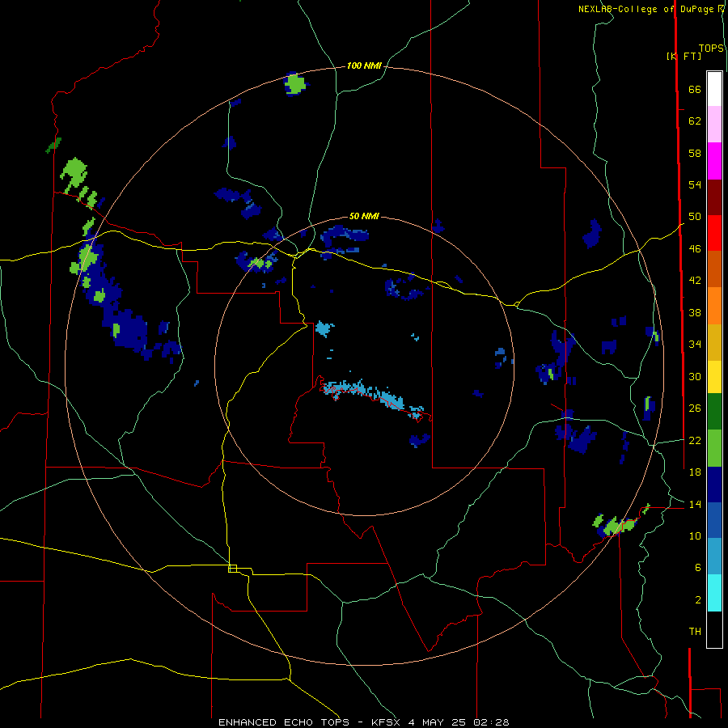Click the legend value 26
The image size is (728, 728).
[x=695, y=408]
